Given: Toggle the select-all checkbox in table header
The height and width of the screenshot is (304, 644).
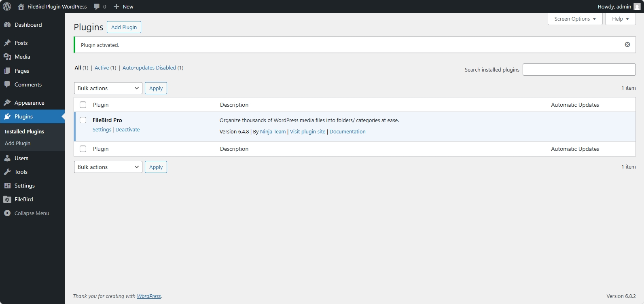Looking at the screenshot, I should click(83, 105).
